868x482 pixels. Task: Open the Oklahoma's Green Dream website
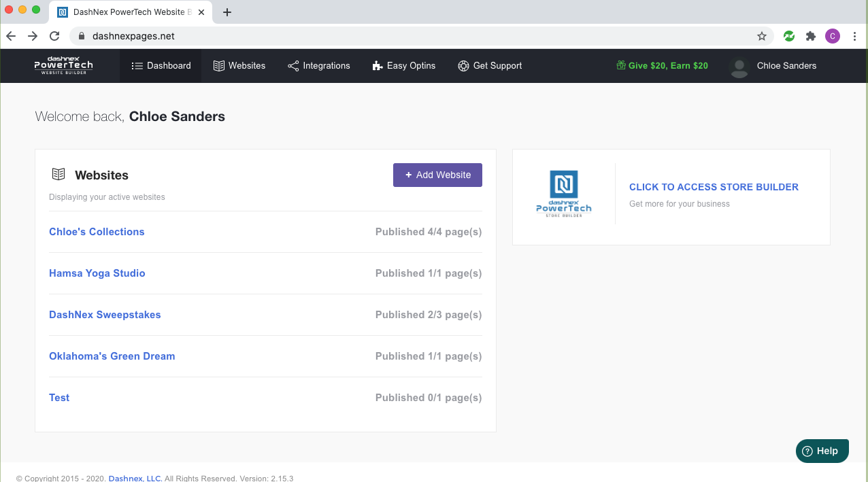click(112, 356)
